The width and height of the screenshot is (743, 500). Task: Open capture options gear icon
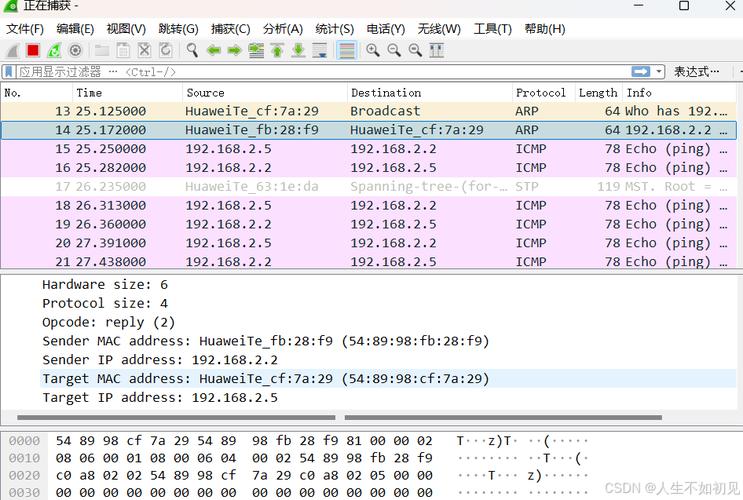tap(75, 50)
